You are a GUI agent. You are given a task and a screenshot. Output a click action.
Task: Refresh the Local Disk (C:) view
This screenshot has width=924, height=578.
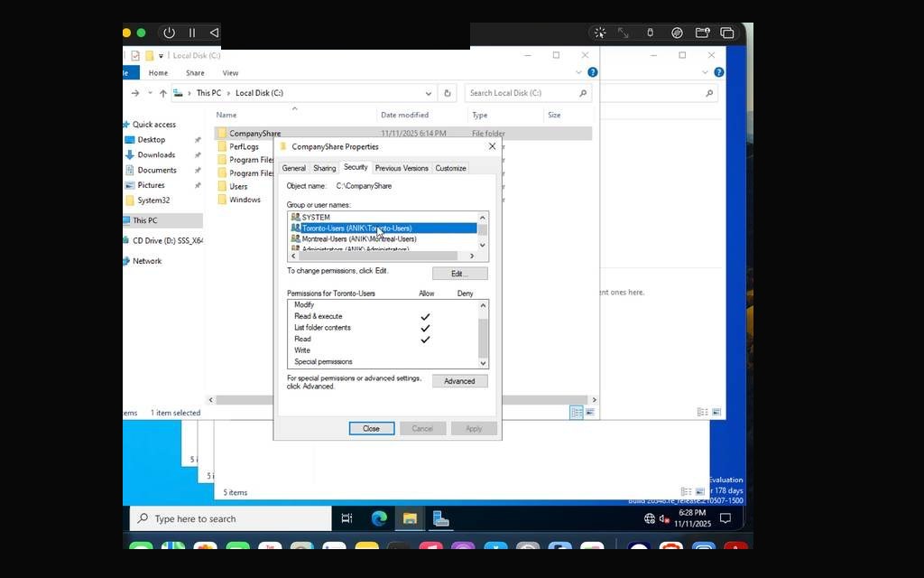click(448, 93)
